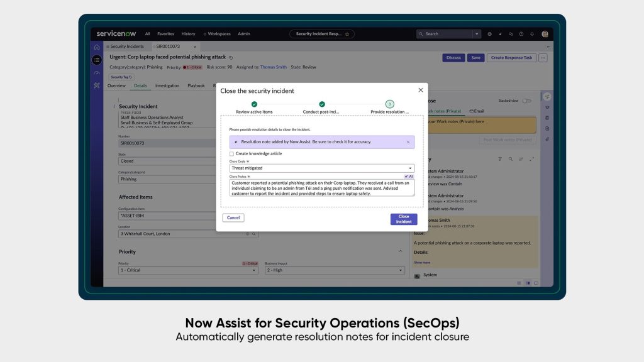Click into the global Search field
This screenshot has height=362, width=644.
tap(448, 34)
